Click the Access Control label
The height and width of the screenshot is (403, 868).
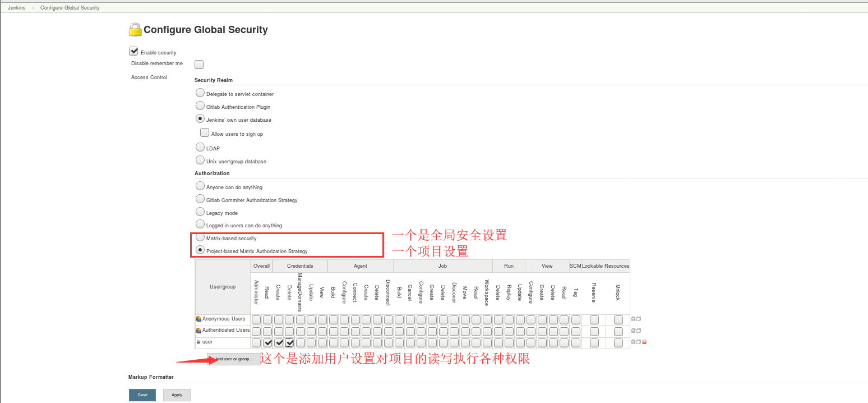[149, 77]
